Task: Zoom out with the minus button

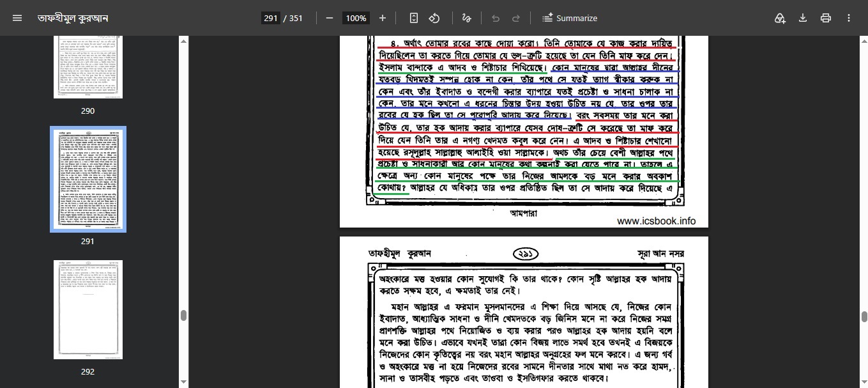Action: (330, 18)
